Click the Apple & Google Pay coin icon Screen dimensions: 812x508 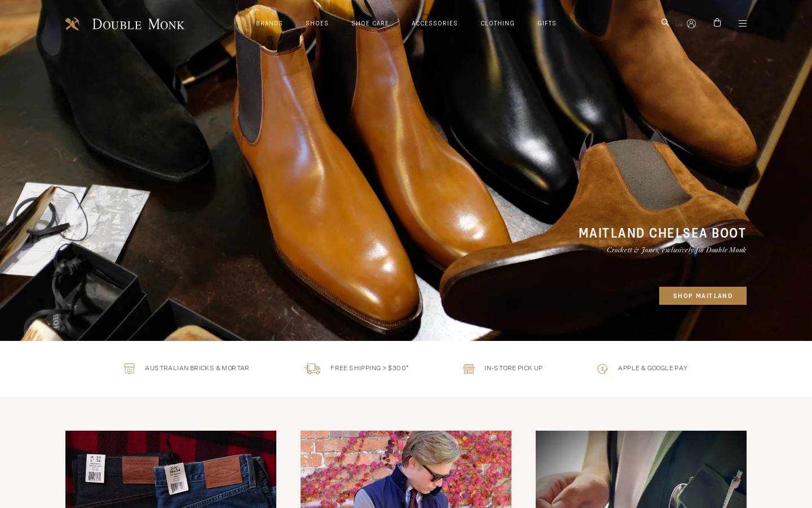point(602,369)
